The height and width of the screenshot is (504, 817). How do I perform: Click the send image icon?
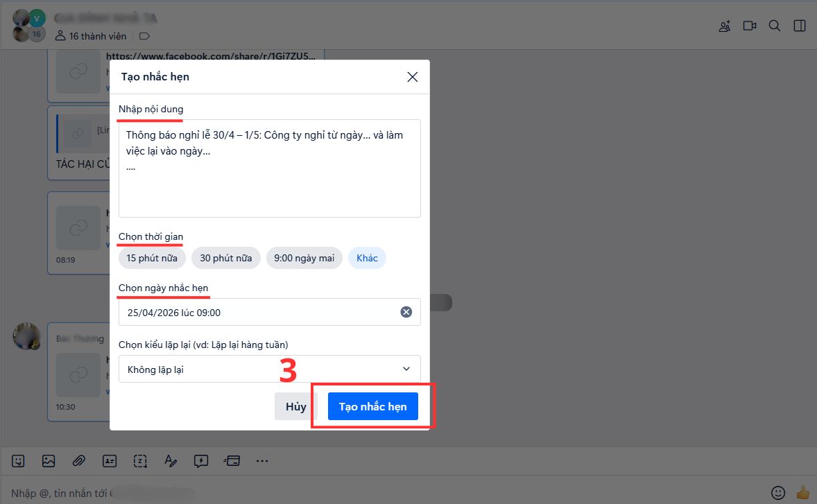click(x=49, y=460)
